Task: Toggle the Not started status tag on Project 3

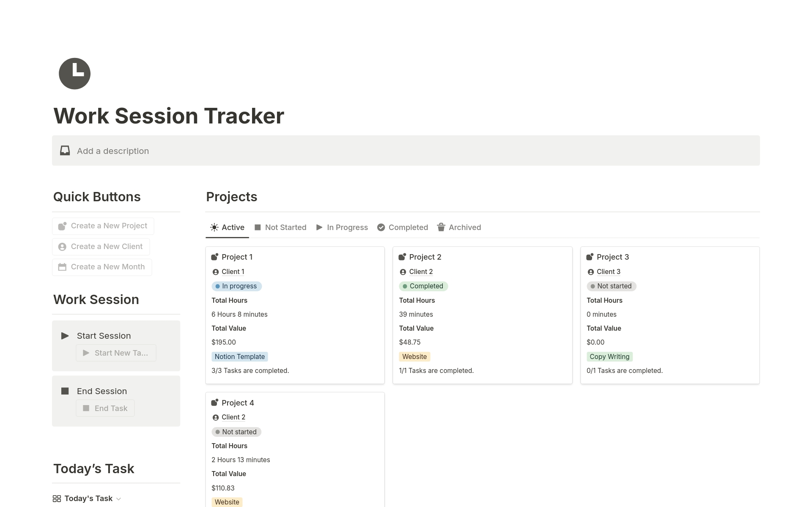Action: pos(612,286)
